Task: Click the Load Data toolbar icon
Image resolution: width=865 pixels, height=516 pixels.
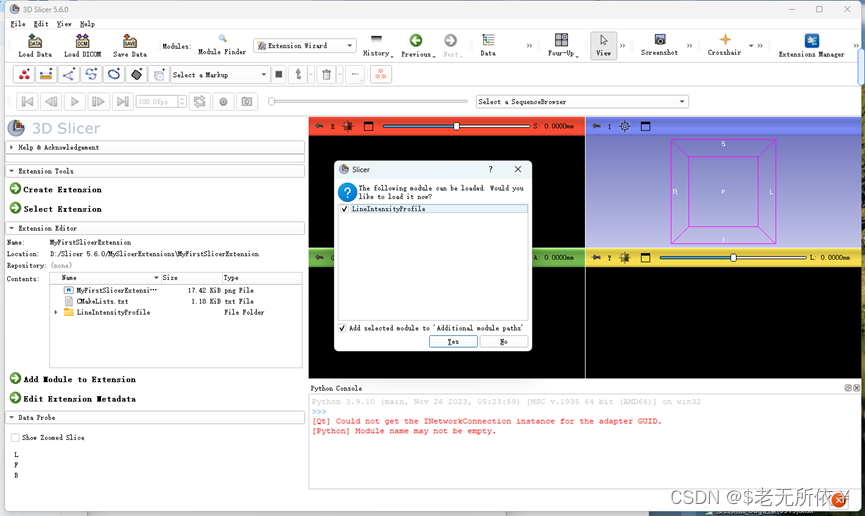Action: 35,45
